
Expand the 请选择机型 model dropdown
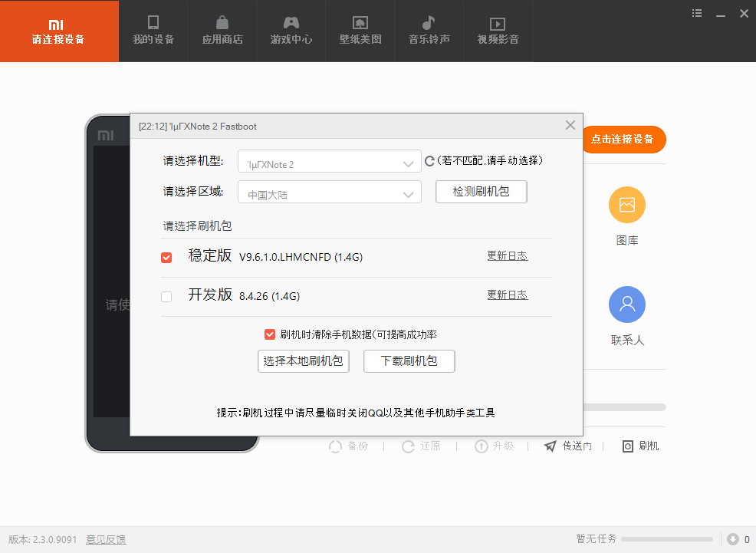click(330, 163)
